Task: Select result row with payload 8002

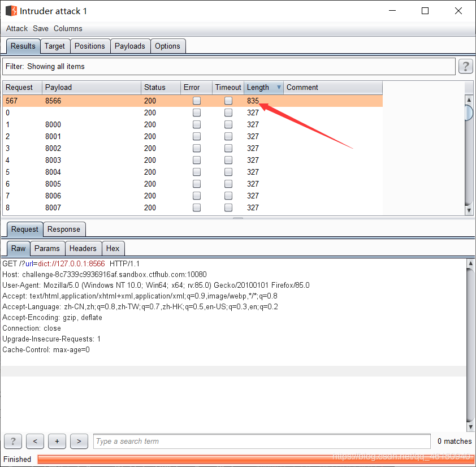Action: (192, 148)
